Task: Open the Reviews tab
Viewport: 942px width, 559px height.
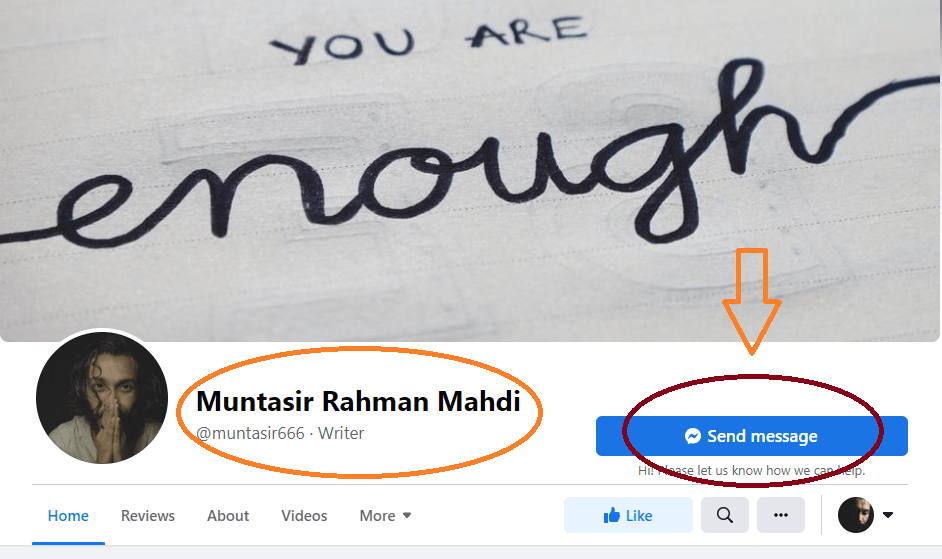Action: pos(148,516)
